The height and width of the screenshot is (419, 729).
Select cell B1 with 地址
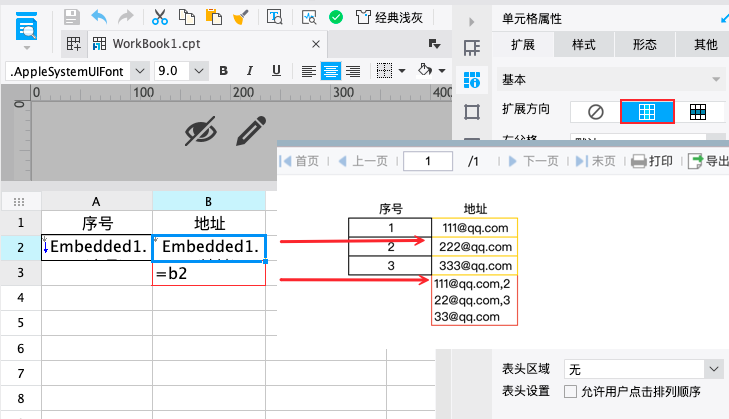point(209,223)
